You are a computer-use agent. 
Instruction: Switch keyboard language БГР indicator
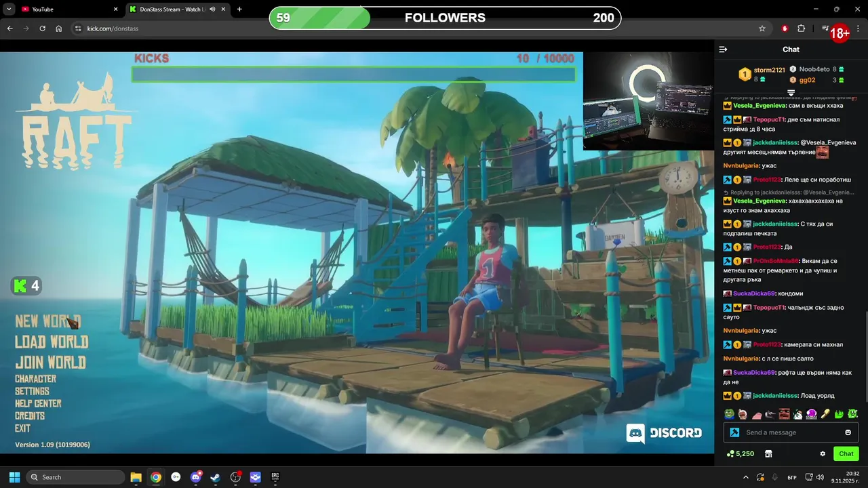[x=792, y=477]
